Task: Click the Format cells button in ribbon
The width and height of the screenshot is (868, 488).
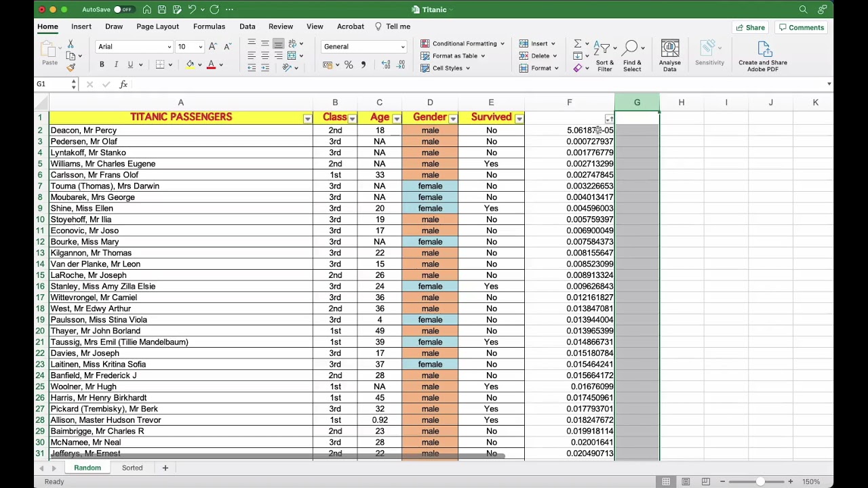Action: point(538,68)
